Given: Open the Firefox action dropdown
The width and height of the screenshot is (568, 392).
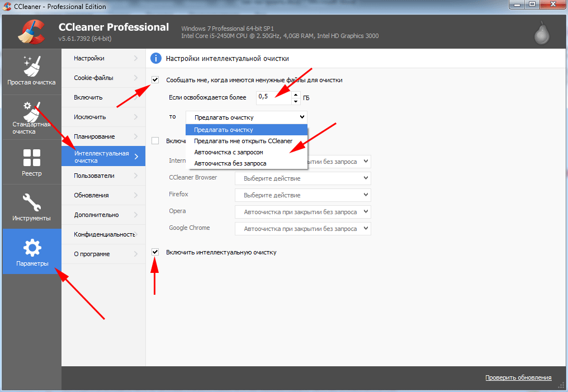Looking at the screenshot, I should coord(302,195).
